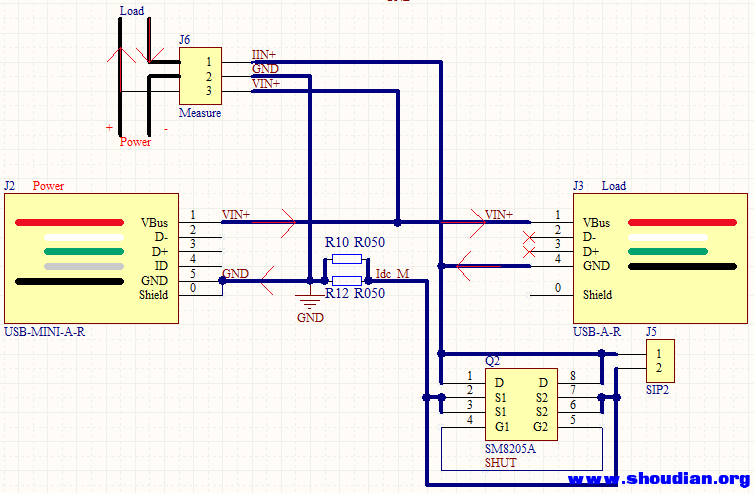Click the USB-A-R part name text
754x493 pixels.
point(597,332)
